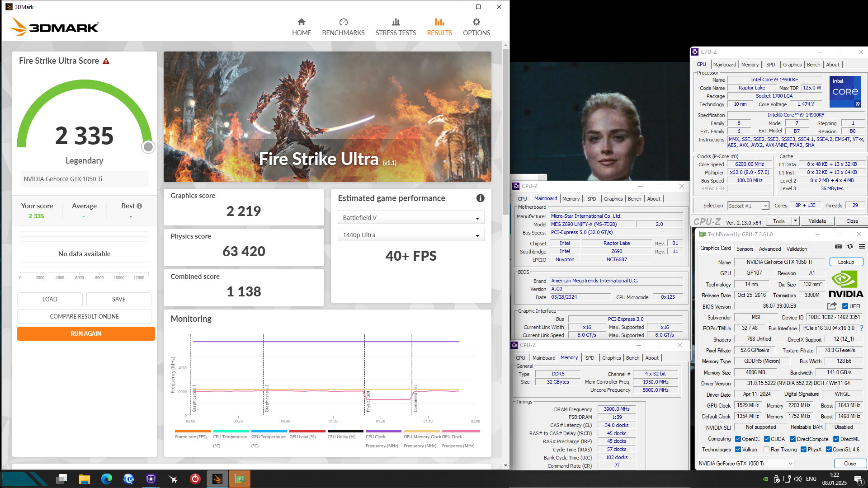
Task: Click the red power icon on taskbar
Action: click(195, 479)
